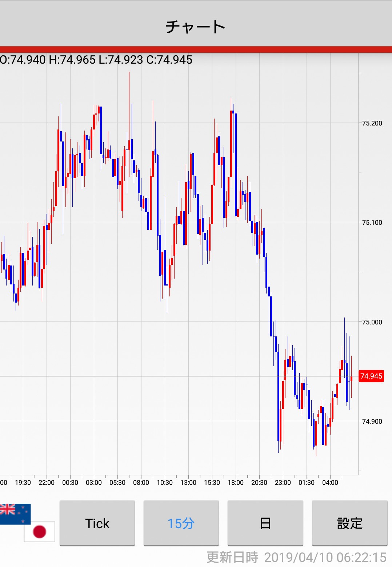
Task: Click the 75.000 price axis label
Action: coord(372,322)
